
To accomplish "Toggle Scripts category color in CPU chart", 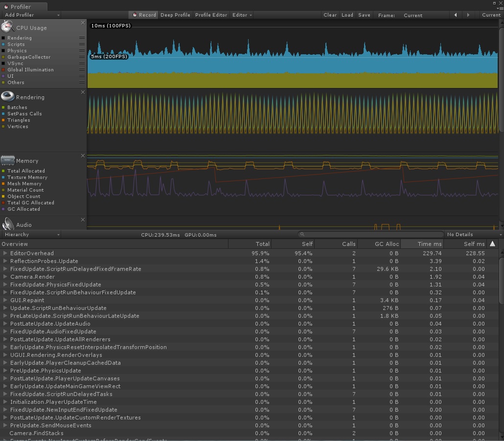I will pos(3,44).
